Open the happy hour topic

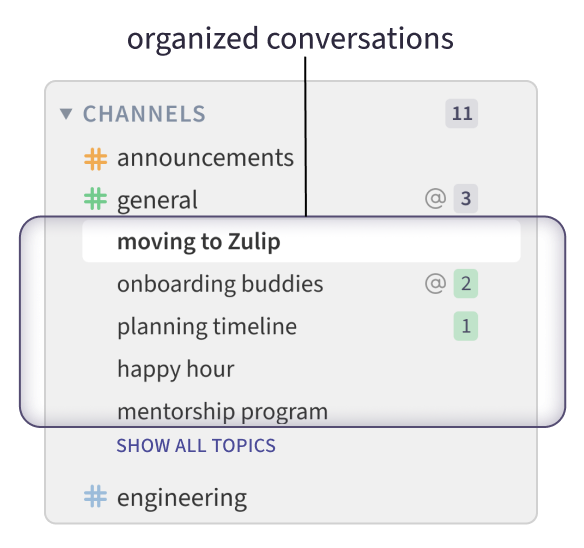176,370
